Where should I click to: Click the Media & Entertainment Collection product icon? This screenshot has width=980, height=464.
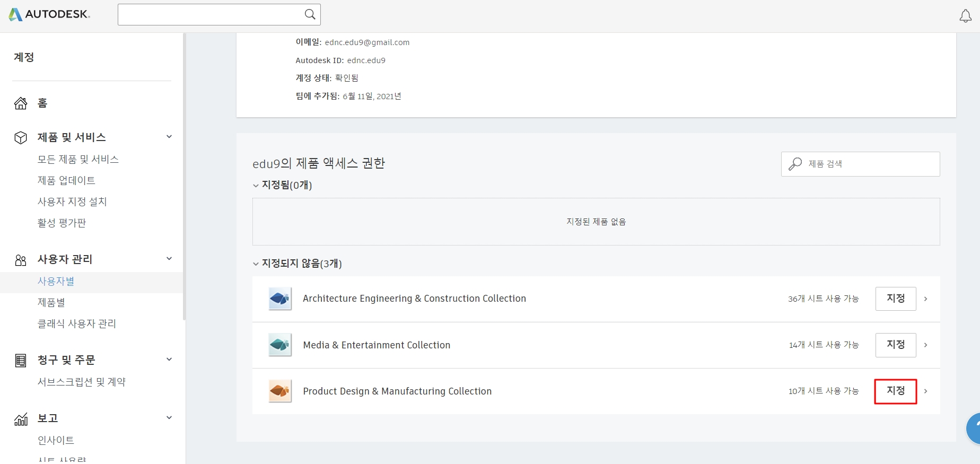(x=280, y=345)
